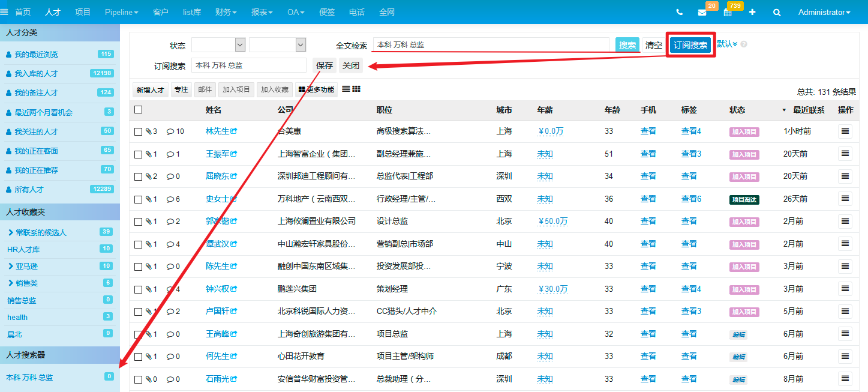Click the 新增人才 button
The width and height of the screenshot is (868, 392).
(150, 90)
